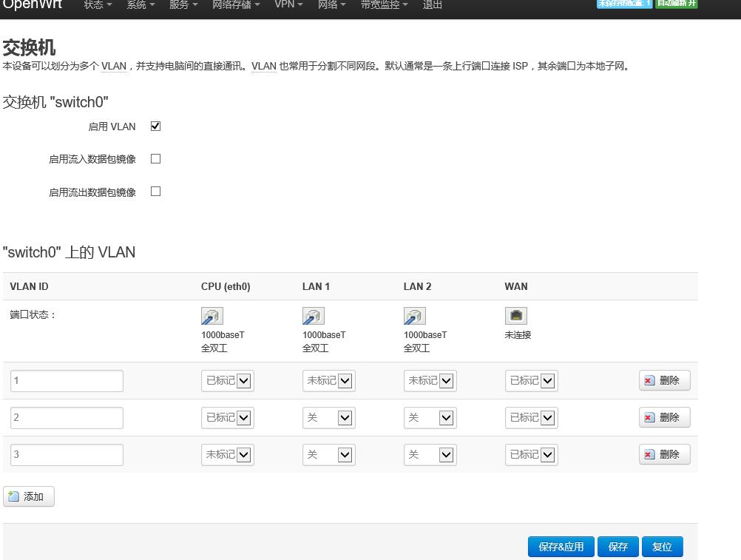Viewport: 741px width, 560px height.
Task: Open LAN 2 dropdown for VLAN 2
Action: tap(430, 418)
